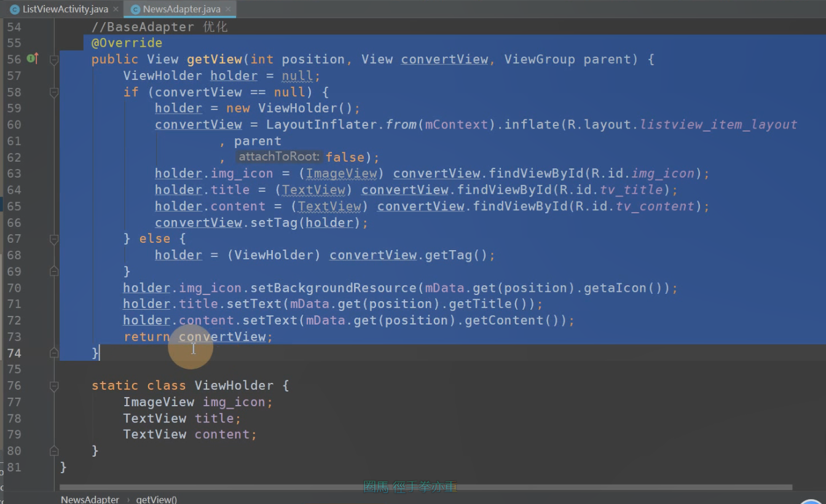
Task: Click "getTitle" on line 71
Action: pos(480,304)
